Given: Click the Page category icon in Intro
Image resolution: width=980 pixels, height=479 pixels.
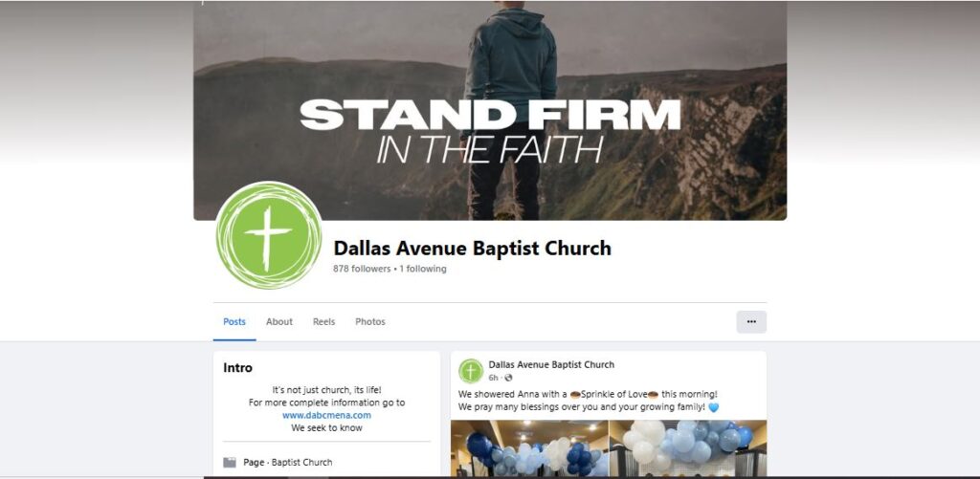Looking at the screenshot, I should 230,463.
